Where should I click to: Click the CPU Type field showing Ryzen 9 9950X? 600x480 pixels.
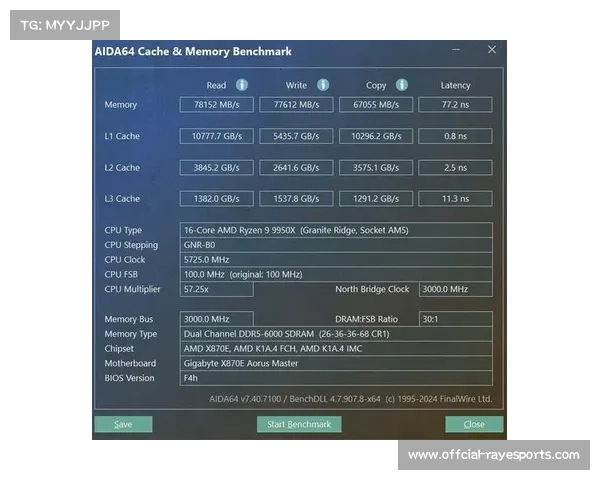[x=336, y=230]
